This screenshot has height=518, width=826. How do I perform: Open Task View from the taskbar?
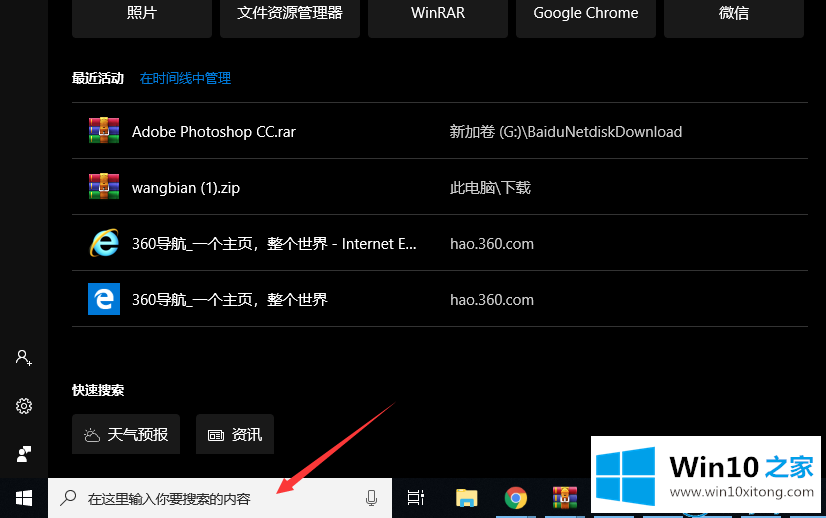pos(415,498)
